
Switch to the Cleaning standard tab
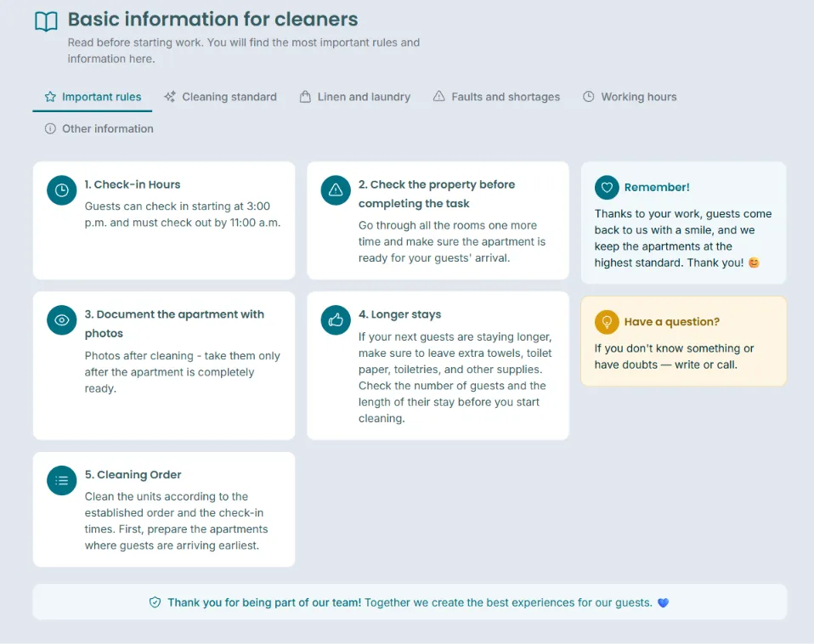coord(221,97)
